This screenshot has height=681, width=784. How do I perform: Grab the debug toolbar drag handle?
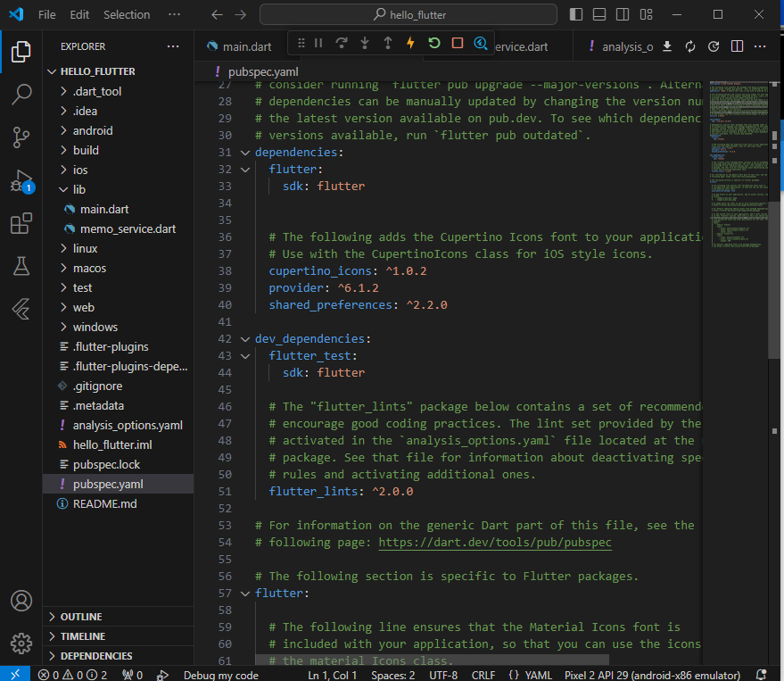point(301,44)
